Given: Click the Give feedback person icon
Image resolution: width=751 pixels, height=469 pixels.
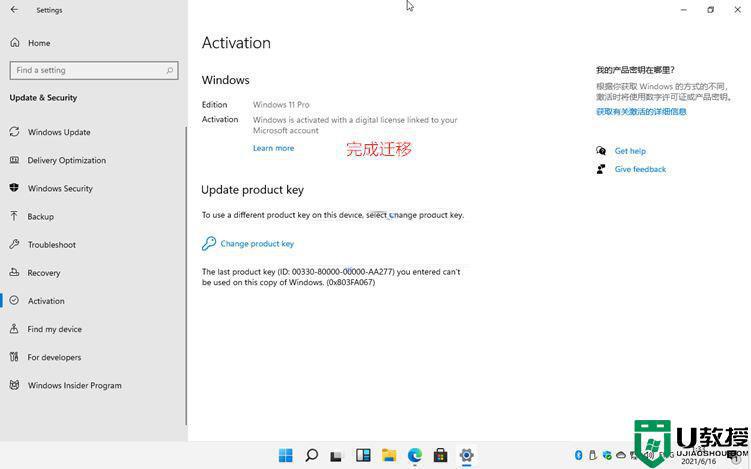Looking at the screenshot, I should click(601, 169).
